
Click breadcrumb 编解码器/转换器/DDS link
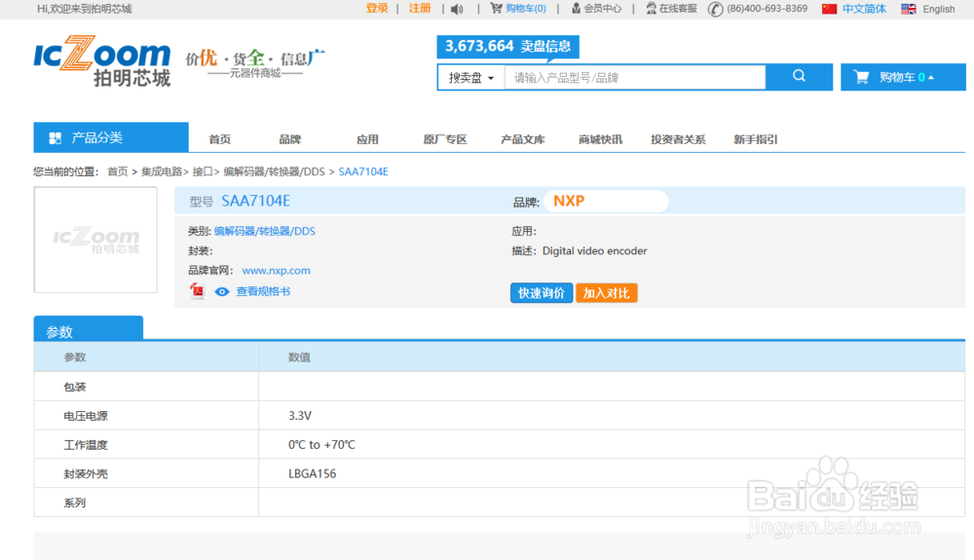tap(274, 171)
